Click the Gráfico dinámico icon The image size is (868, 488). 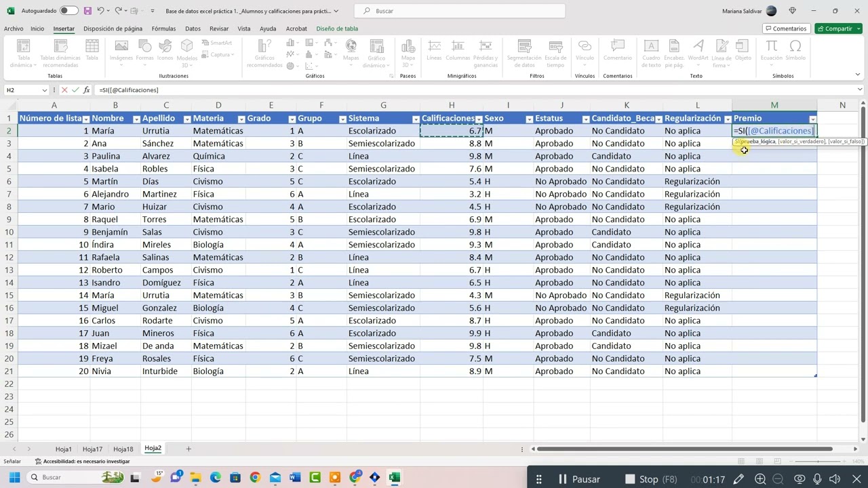pyautogui.click(x=376, y=53)
